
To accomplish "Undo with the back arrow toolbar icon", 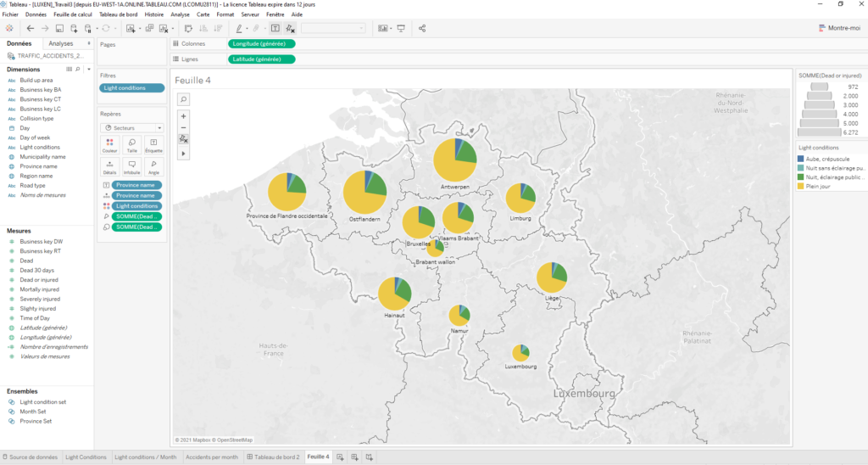I will tap(31, 28).
